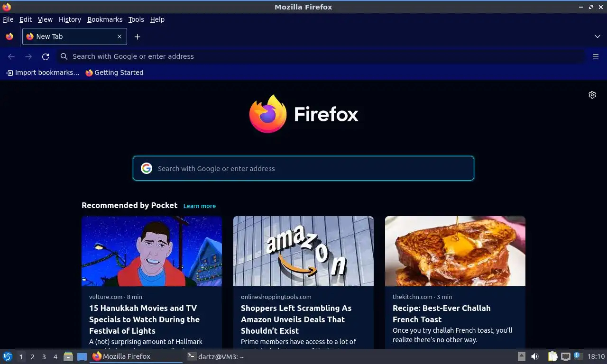Screen dimensions: 607x364
Task: Click the thekitchn.com source text
Action: tap(413, 297)
